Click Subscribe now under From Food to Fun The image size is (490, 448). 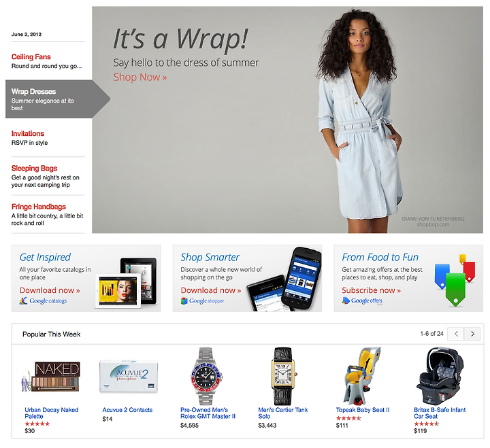372,290
